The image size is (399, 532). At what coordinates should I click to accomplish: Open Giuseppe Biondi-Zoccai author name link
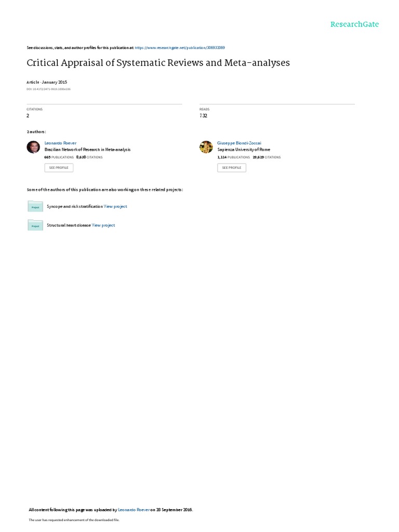click(x=239, y=143)
